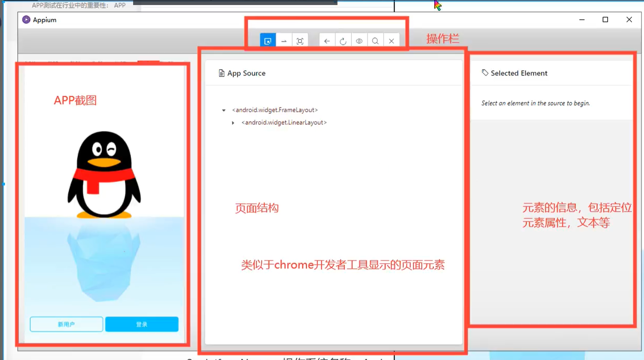644x360 pixels.
Task: Click the Appium logo in title bar
Action: [x=26, y=20]
